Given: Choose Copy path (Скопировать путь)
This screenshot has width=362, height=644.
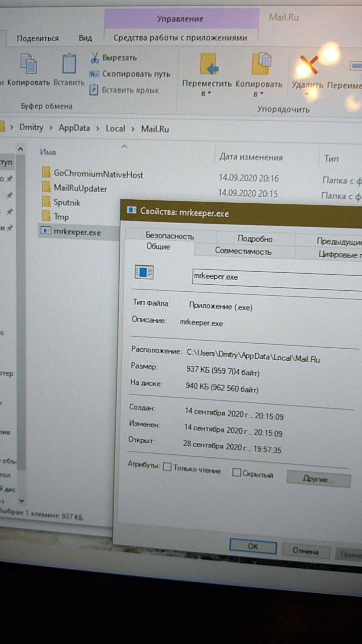Looking at the screenshot, I should (130, 74).
